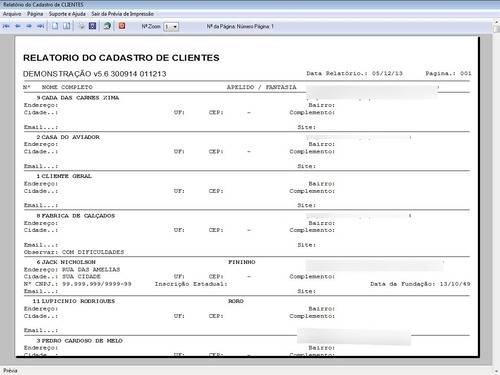Go to the next page arrow
500x375 pixels.
coord(29,26)
